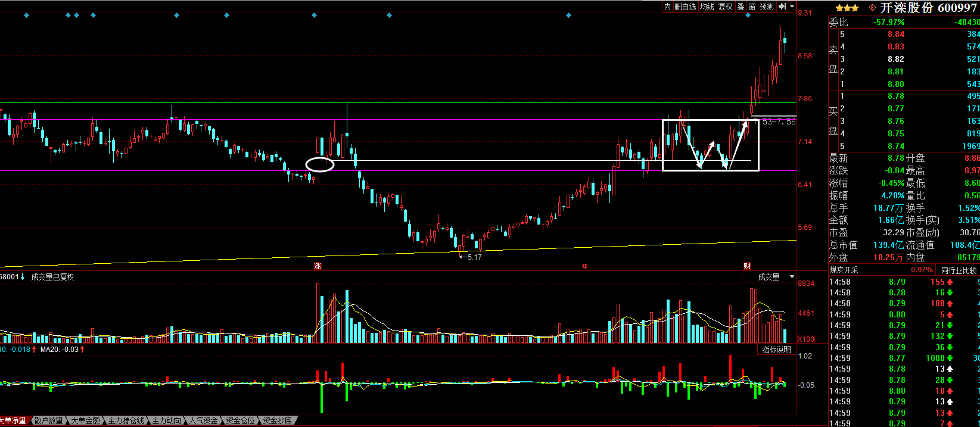Click the three-star rating icon
Viewport: 980px width, 427px height.
coord(847,8)
